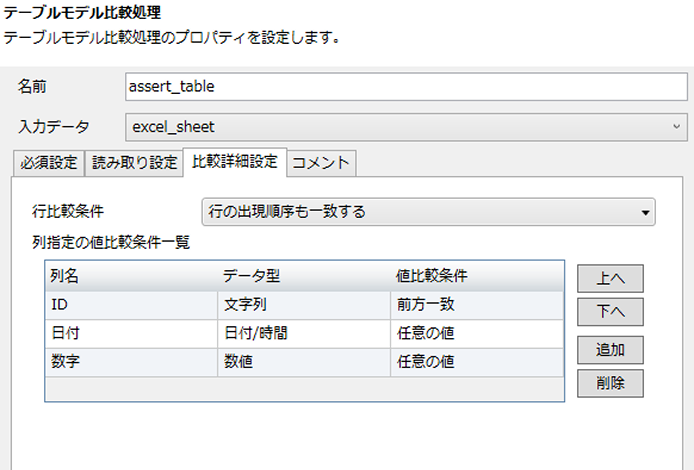Switch to the 必須設定 tab

pyautogui.click(x=48, y=162)
